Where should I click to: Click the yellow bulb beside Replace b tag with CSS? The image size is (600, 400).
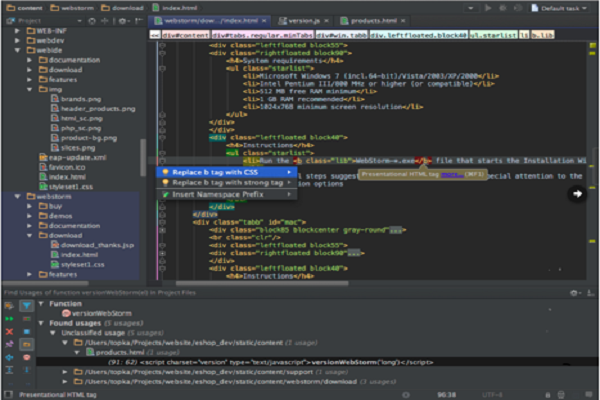(165, 171)
